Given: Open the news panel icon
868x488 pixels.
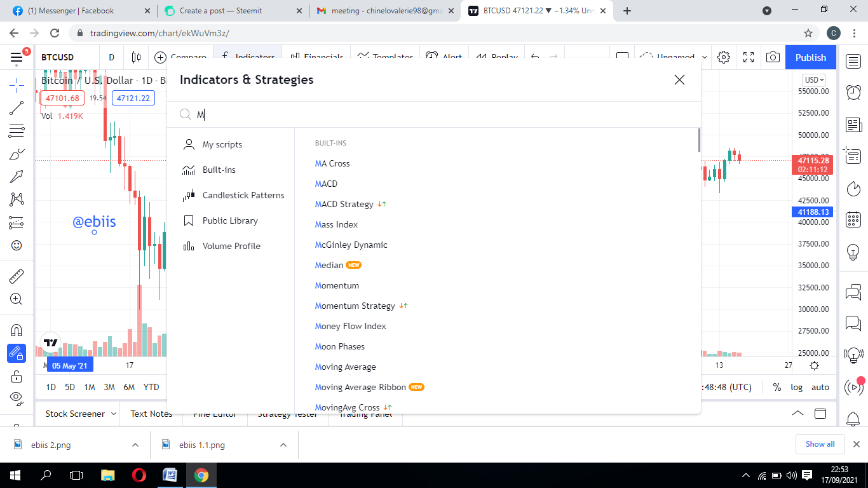Looking at the screenshot, I should (853, 125).
